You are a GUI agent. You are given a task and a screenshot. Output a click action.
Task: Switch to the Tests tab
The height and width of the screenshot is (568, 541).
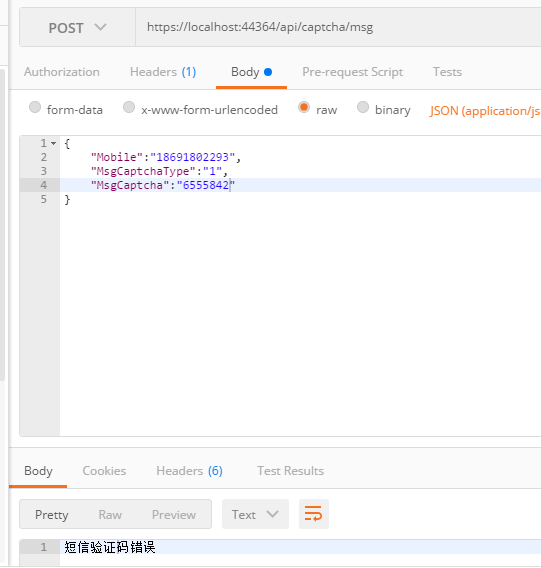click(447, 72)
